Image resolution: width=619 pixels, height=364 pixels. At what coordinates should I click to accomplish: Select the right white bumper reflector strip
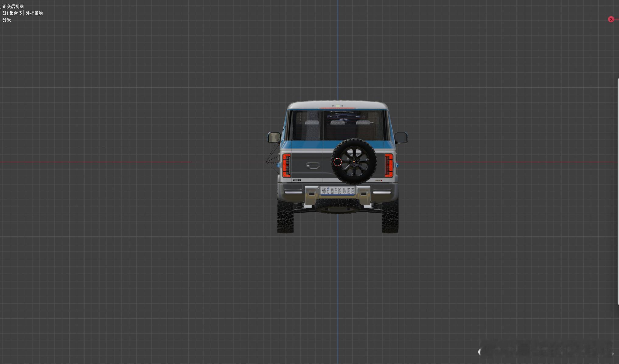click(x=382, y=193)
